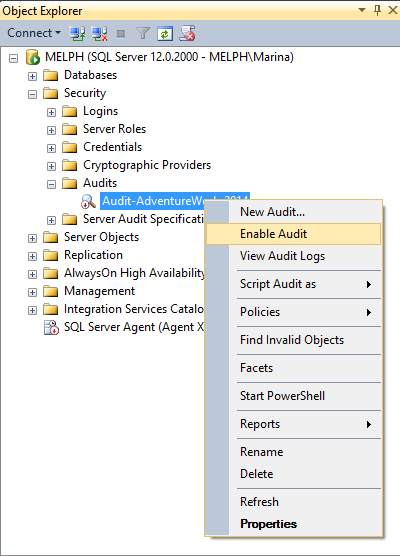Collapse the Security folder node
400x556 pixels.
coord(32,94)
